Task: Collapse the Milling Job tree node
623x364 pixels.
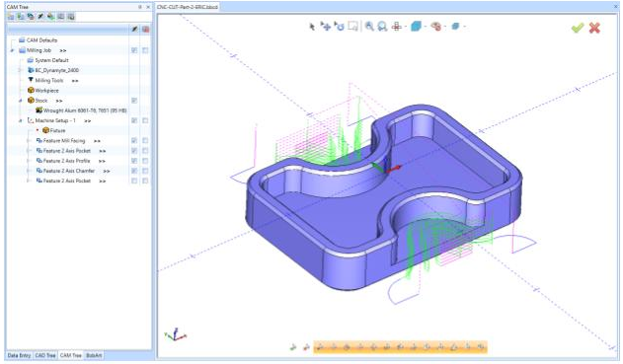Action: (x=12, y=50)
